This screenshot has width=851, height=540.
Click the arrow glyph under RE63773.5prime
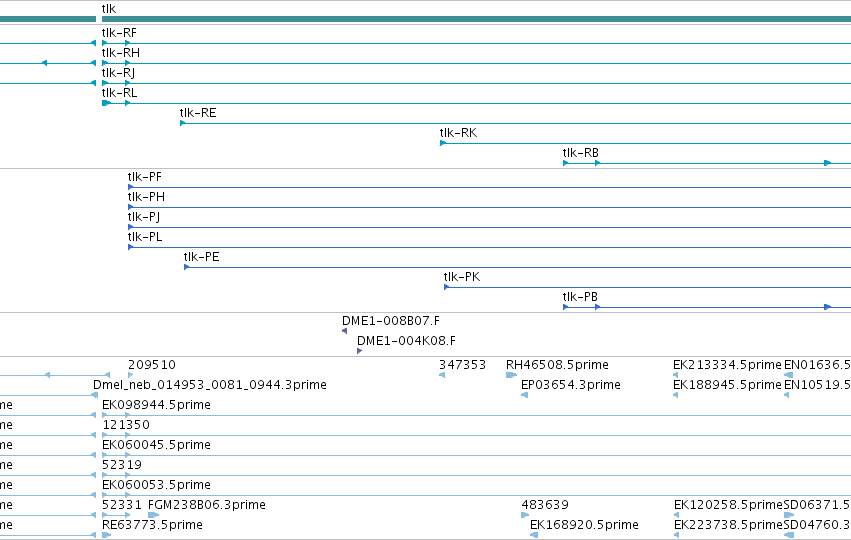(106, 535)
